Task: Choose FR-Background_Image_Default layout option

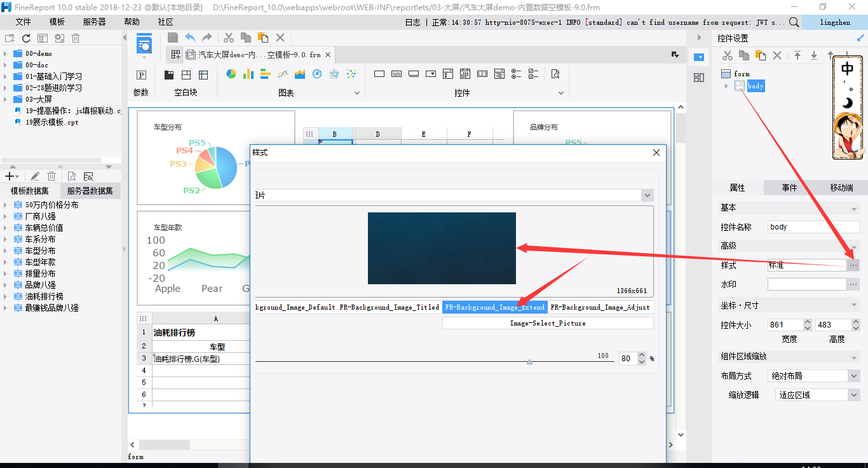Action: (296, 307)
